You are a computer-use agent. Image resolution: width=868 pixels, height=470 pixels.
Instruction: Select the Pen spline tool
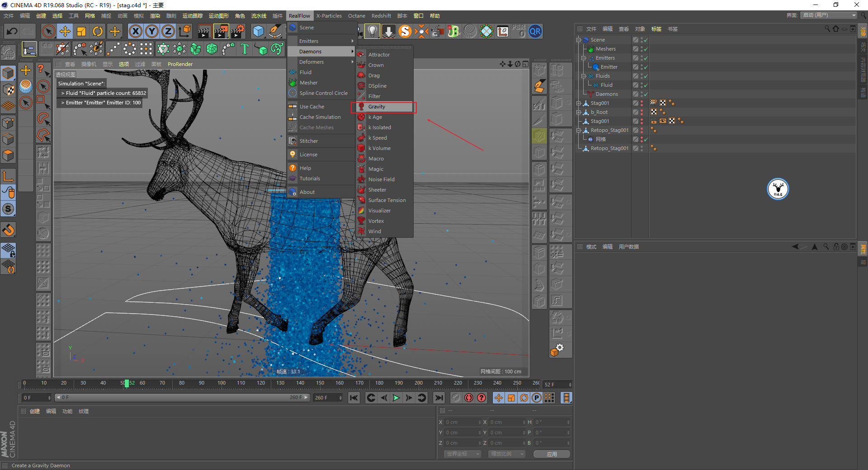coord(275,32)
